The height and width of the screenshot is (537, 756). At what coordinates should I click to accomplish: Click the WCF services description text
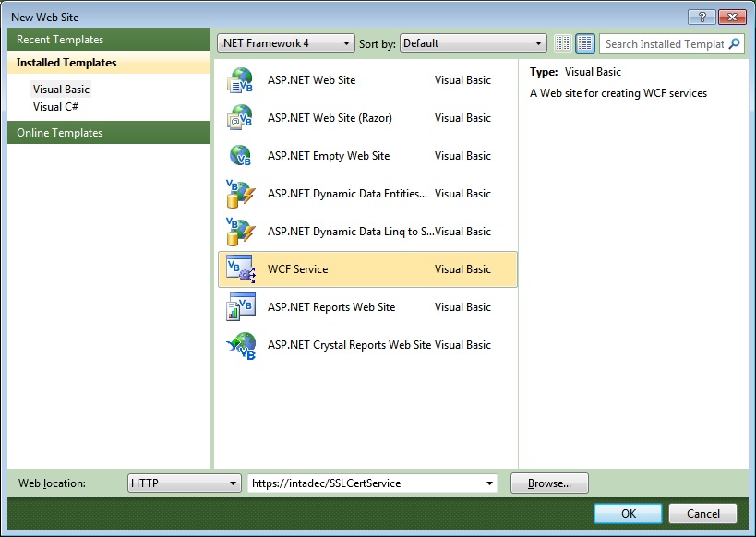click(x=618, y=93)
